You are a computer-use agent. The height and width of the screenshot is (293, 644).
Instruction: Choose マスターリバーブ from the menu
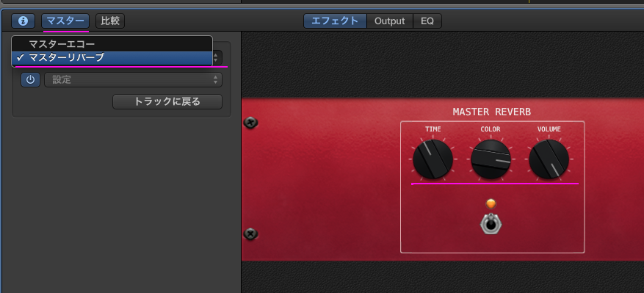112,58
